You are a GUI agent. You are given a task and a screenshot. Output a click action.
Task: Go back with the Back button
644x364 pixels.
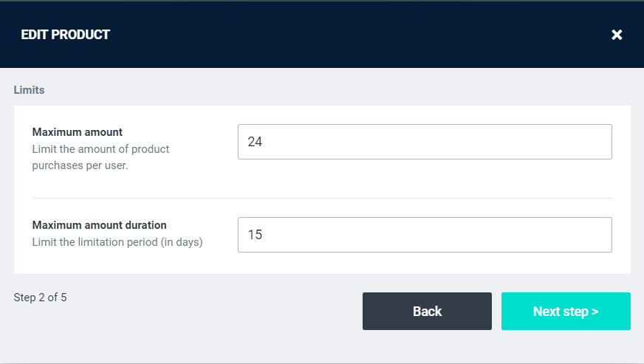coord(427,311)
